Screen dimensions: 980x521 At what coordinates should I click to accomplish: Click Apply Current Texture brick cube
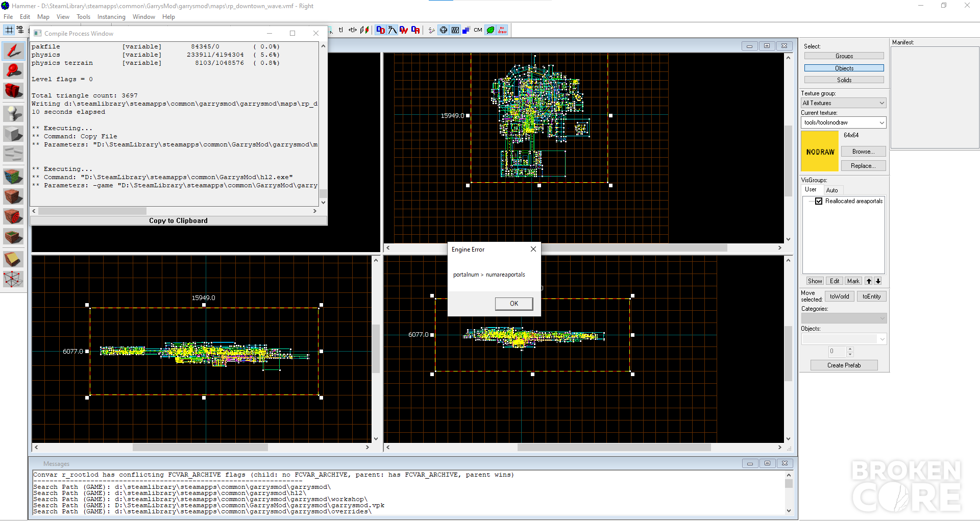click(x=14, y=196)
